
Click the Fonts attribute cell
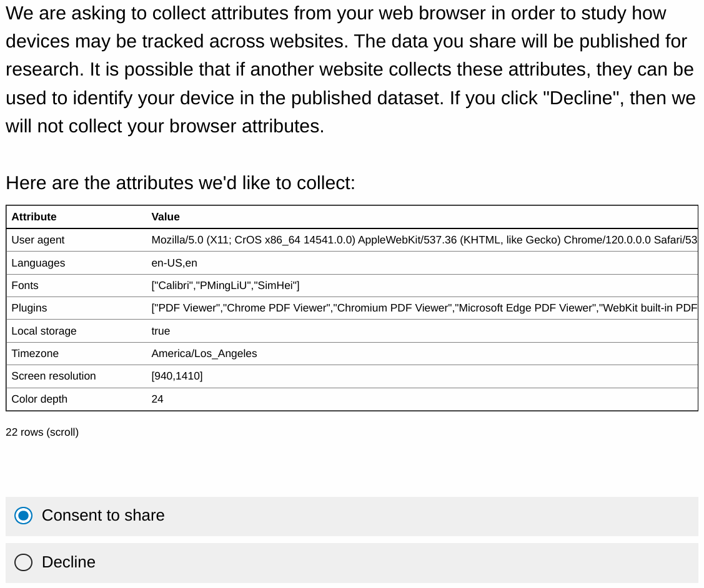tap(25, 285)
